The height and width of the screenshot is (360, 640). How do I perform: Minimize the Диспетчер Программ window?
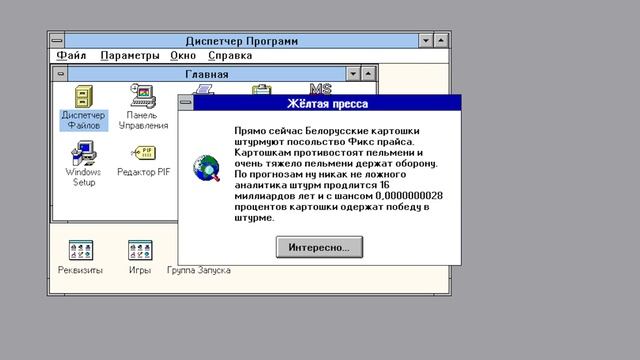[x=426, y=41]
